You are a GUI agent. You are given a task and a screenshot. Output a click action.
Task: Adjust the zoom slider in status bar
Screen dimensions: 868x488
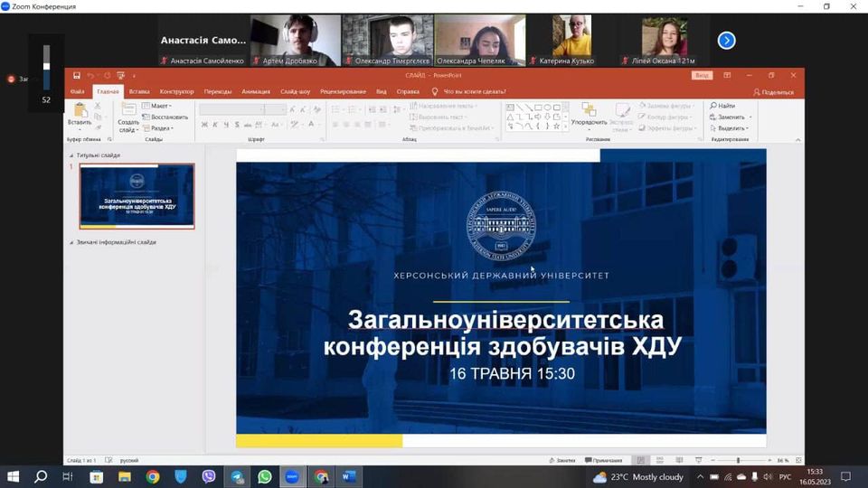click(x=739, y=460)
